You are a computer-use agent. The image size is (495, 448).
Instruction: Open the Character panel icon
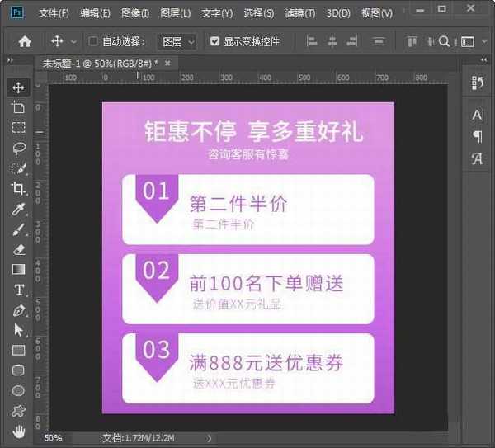(478, 115)
